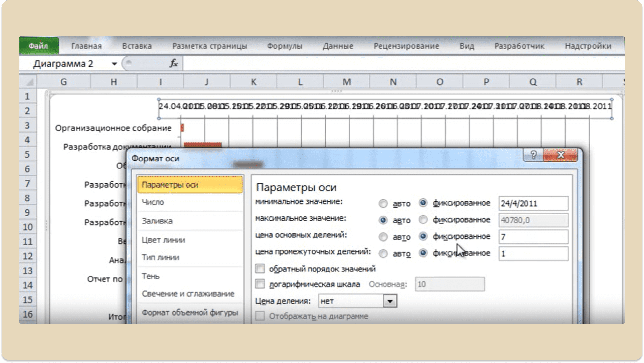Click the major unit field containing 7
The width and height of the screenshot is (644, 363).
(533, 237)
